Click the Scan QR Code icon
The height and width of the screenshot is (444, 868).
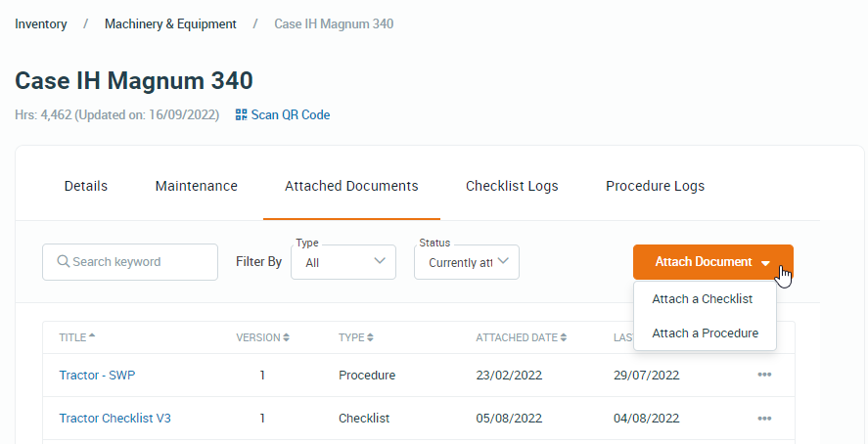coord(242,115)
